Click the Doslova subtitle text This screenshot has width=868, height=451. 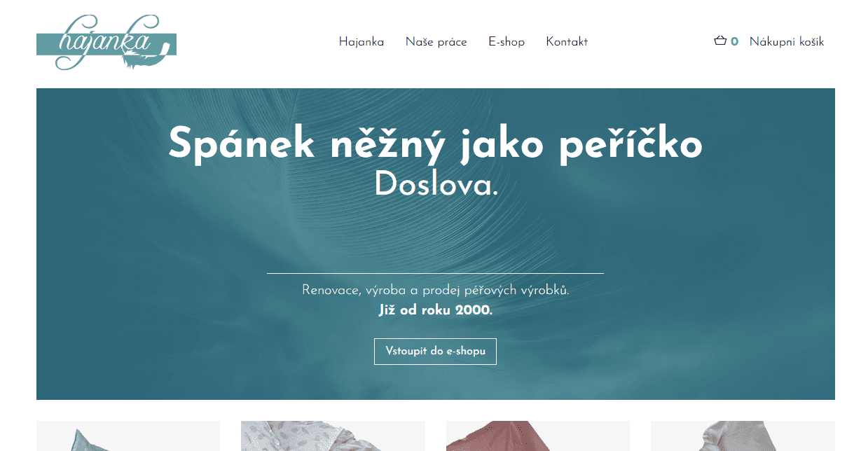coord(436,186)
